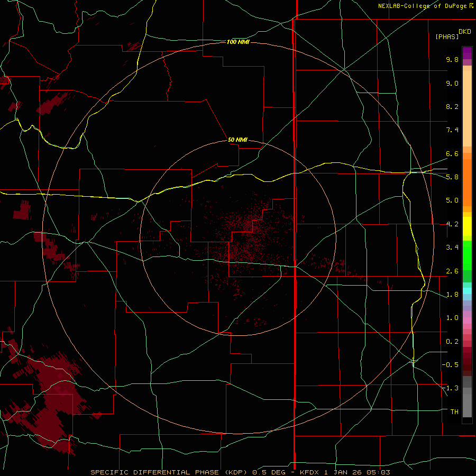476x476 pixels.
Task: Click the TH threshold label
Action: pyautogui.click(x=454, y=412)
